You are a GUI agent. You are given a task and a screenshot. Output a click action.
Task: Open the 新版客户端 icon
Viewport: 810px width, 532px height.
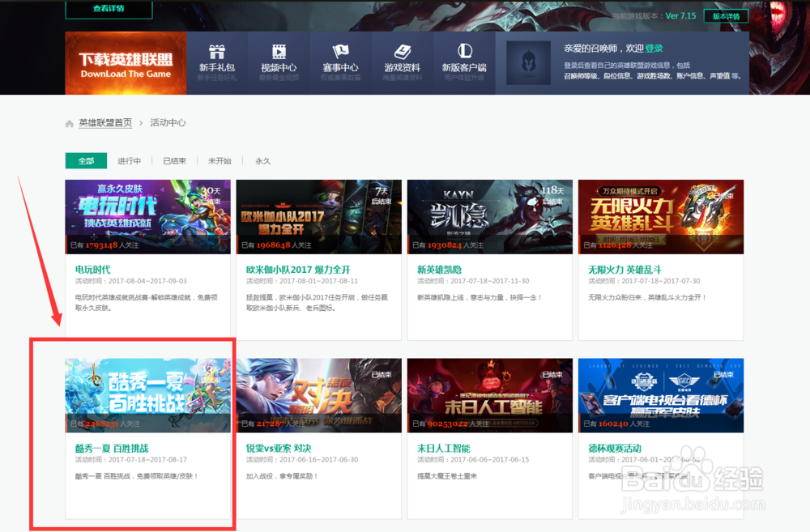point(464,51)
